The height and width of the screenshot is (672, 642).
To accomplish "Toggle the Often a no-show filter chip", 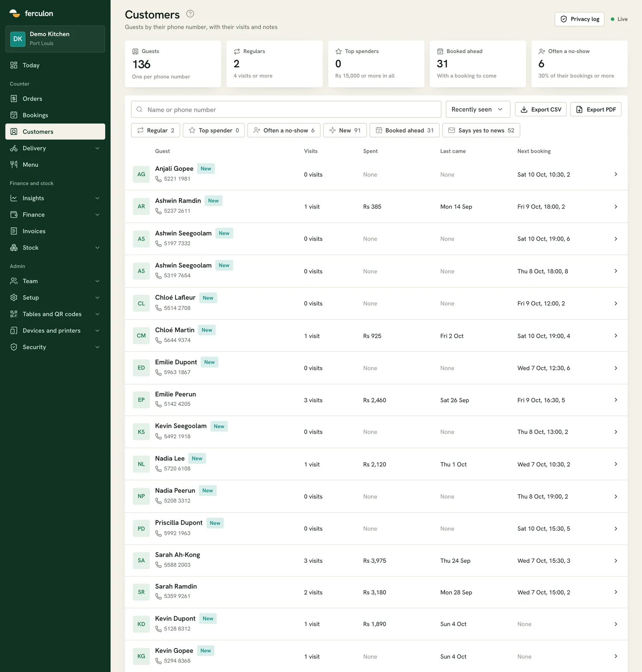I will (x=284, y=130).
